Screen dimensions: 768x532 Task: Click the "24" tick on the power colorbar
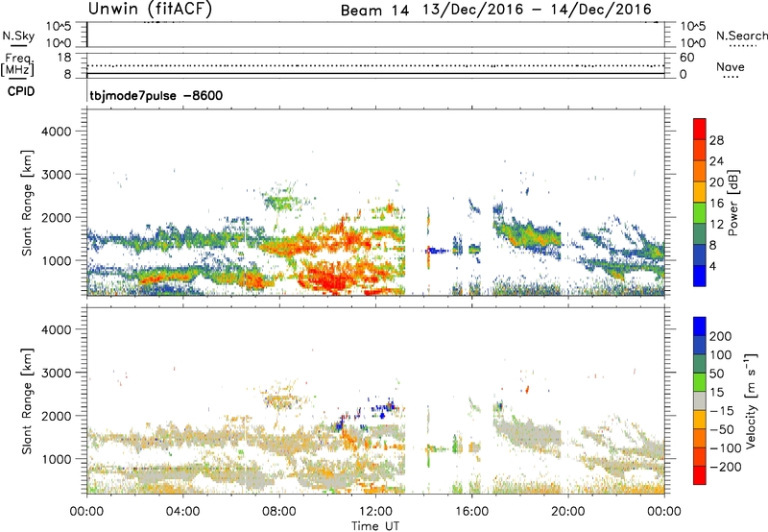coord(716,161)
